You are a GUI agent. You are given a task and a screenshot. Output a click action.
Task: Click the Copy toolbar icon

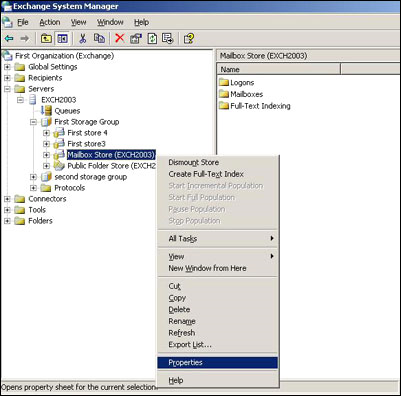[99, 39]
